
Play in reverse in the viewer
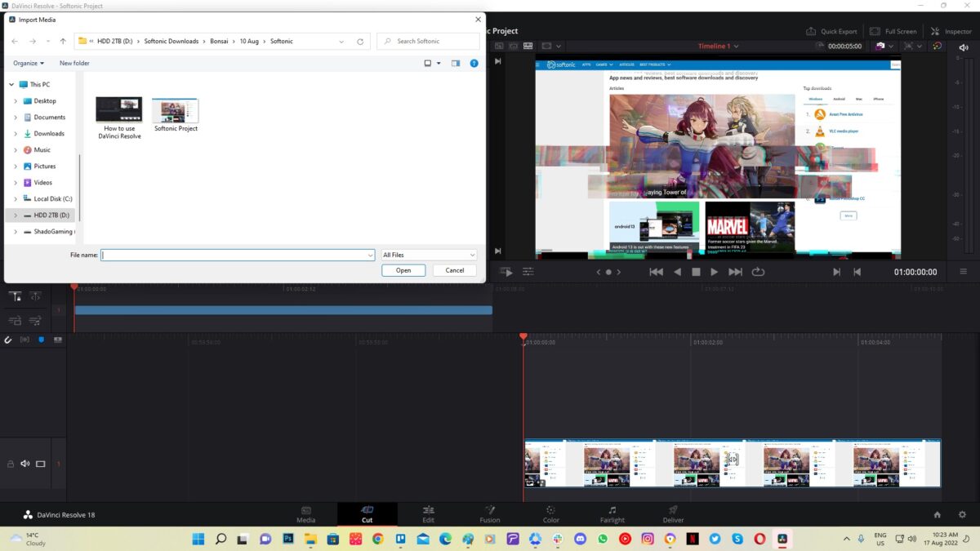pos(677,272)
